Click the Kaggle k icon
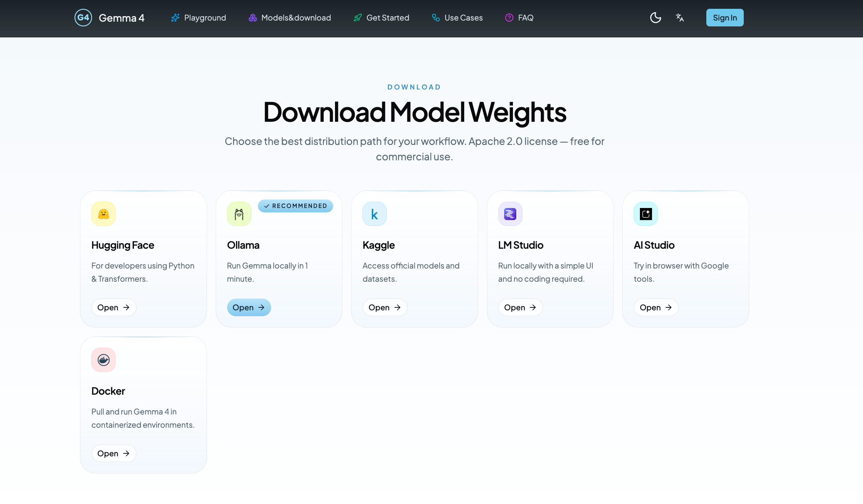863x504 pixels. tap(374, 214)
